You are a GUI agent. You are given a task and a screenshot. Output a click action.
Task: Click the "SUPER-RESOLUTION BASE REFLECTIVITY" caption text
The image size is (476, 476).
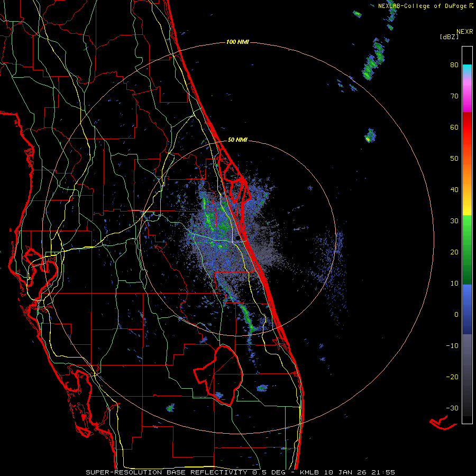click(x=167, y=472)
